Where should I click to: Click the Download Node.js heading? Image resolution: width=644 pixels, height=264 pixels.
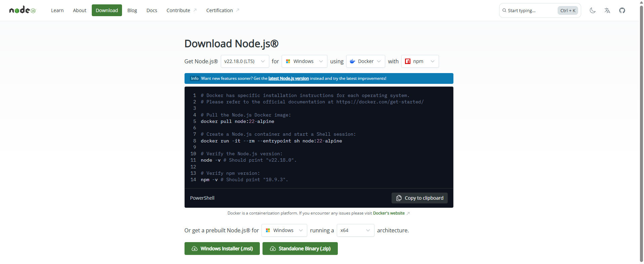[231, 44]
